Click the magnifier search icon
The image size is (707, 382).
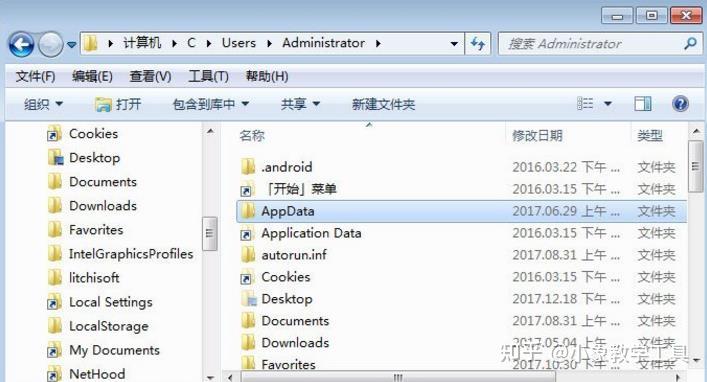690,43
